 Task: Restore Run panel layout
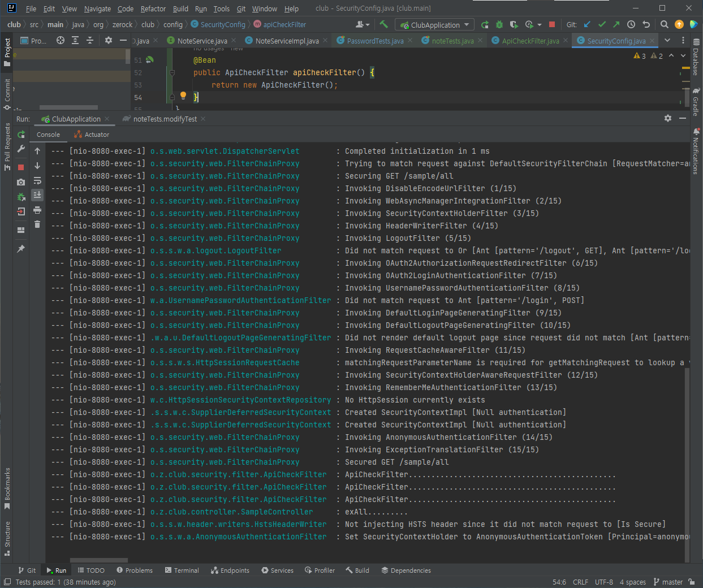tap(21, 230)
